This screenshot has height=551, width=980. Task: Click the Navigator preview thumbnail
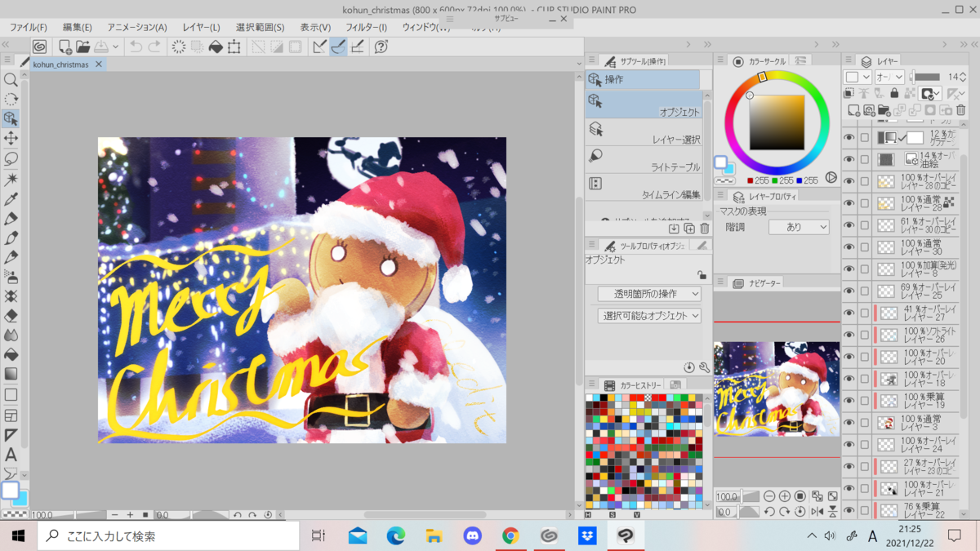(777, 389)
